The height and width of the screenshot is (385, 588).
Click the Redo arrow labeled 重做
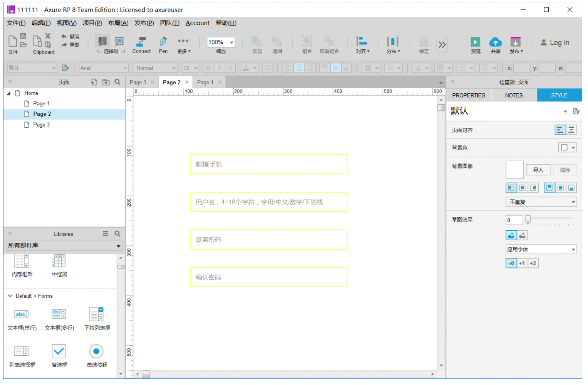click(70, 45)
